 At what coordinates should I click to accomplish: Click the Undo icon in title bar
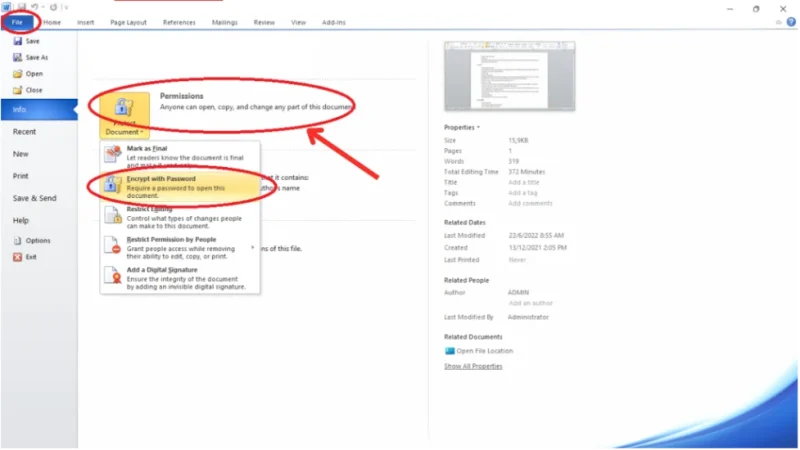(x=35, y=7)
